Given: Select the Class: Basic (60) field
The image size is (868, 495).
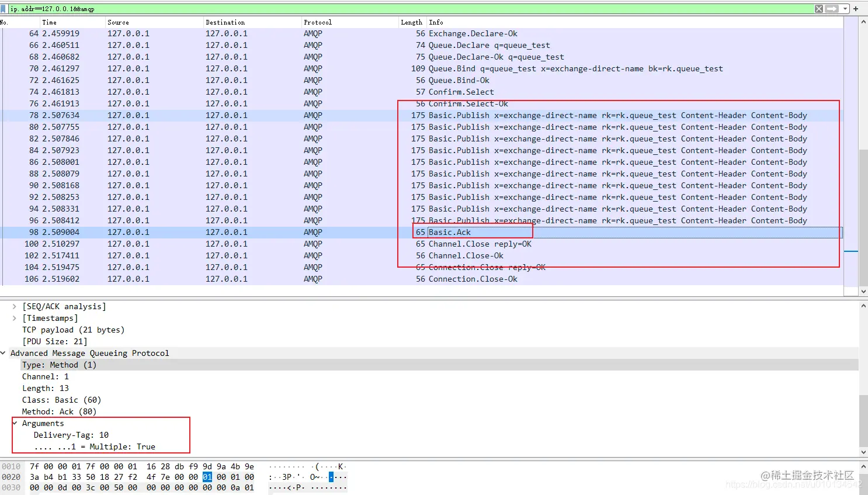Looking at the screenshot, I should coord(61,400).
